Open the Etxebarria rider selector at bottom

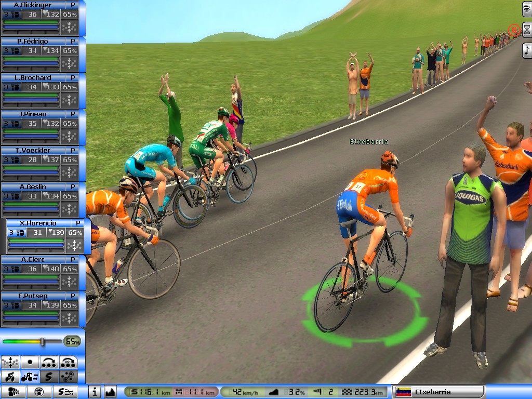[438, 392]
